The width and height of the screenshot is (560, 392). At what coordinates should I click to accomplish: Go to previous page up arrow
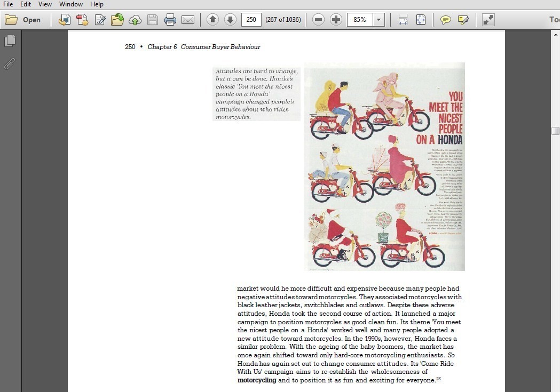212,20
